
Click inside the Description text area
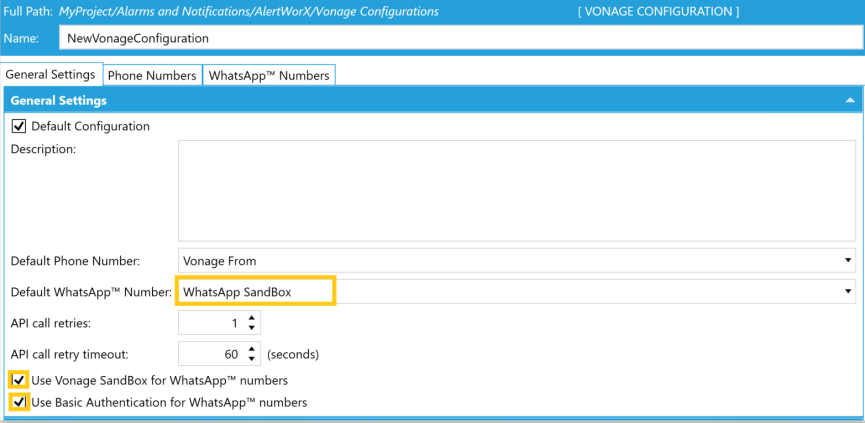click(517, 190)
